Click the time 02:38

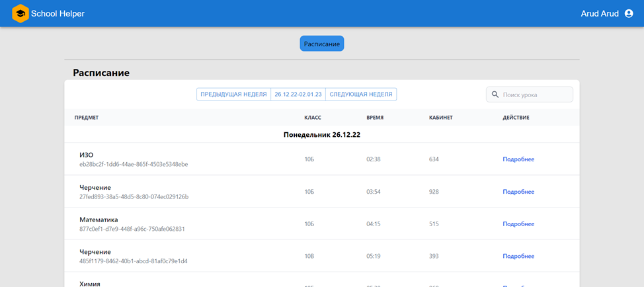click(374, 159)
